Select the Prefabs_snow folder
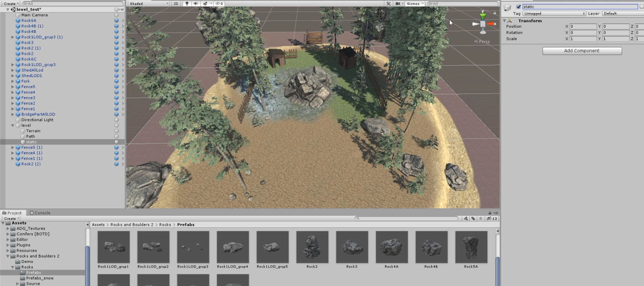Viewport: 644px width, 286px height. click(40, 278)
